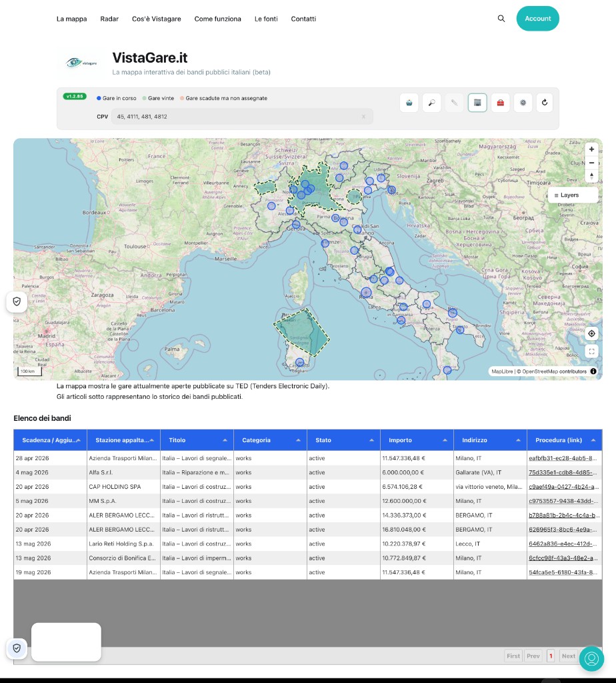616x683 pixels.
Task: Open procedure link 6462a836-e4ec-412d-...
Action: [563, 544]
